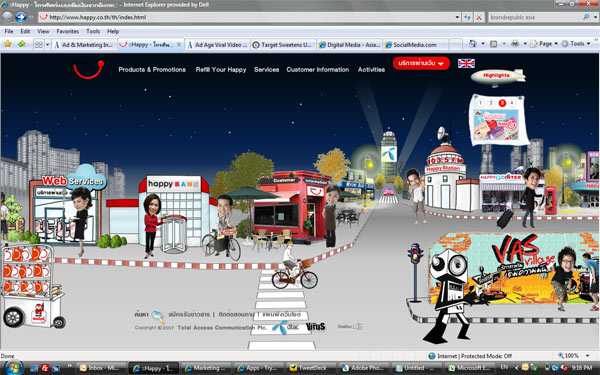This screenshot has height=375, width=600.
Task: Click the Highlights blimp
Action: click(x=497, y=77)
